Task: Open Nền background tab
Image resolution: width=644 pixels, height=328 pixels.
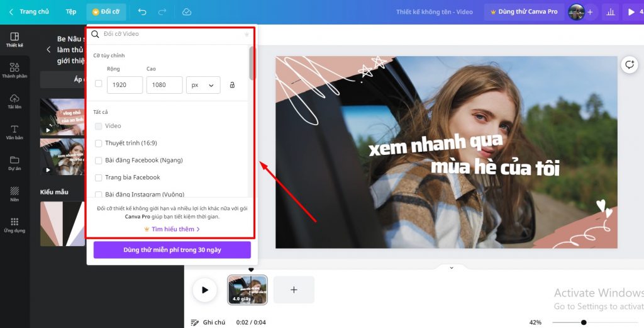Action: click(x=14, y=194)
